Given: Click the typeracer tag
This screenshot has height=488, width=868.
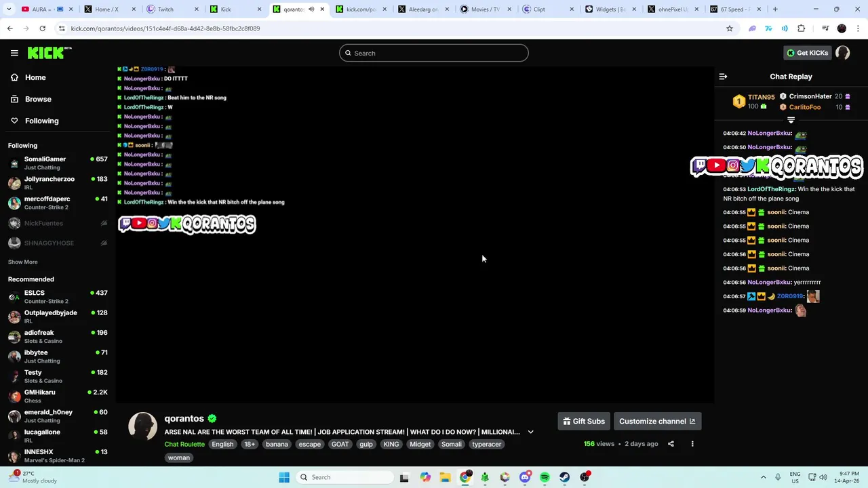Looking at the screenshot, I should pyautogui.click(x=487, y=445).
